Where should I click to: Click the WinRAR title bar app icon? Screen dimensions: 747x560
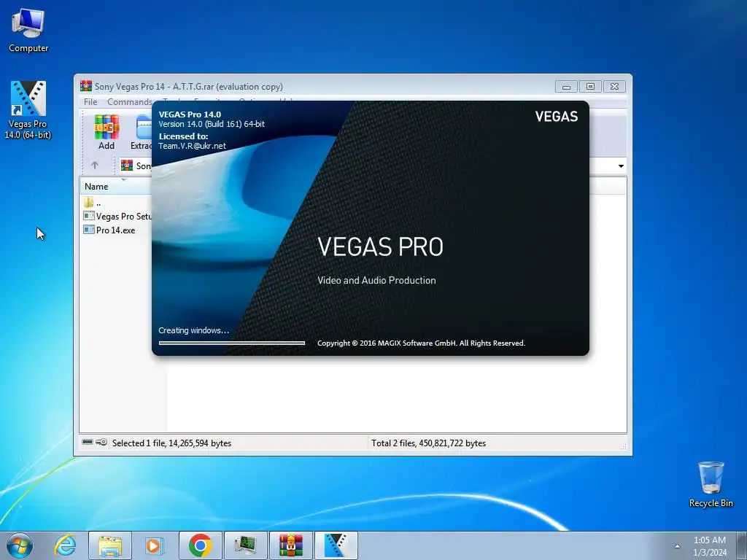click(x=86, y=86)
